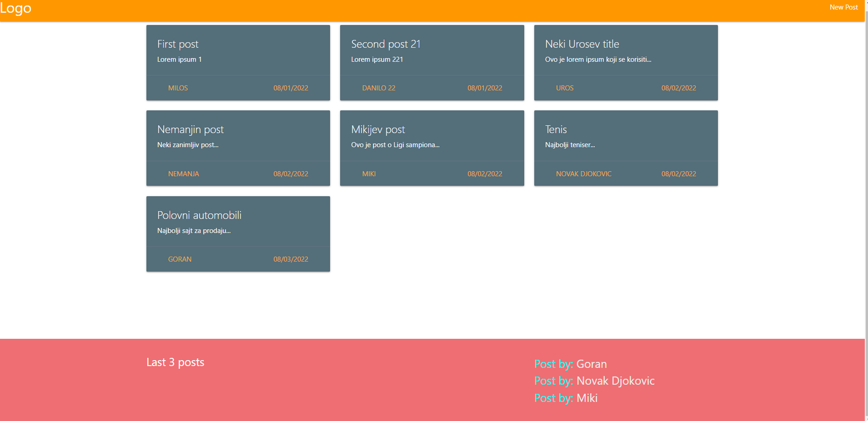Click "Novak Djokovic" footer link
The height and width of the screenshot is (421, 868).
click(615, 381)
